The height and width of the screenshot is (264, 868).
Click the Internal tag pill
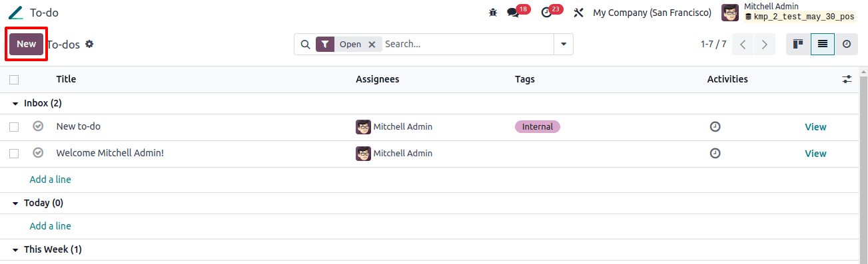(538, 126)
